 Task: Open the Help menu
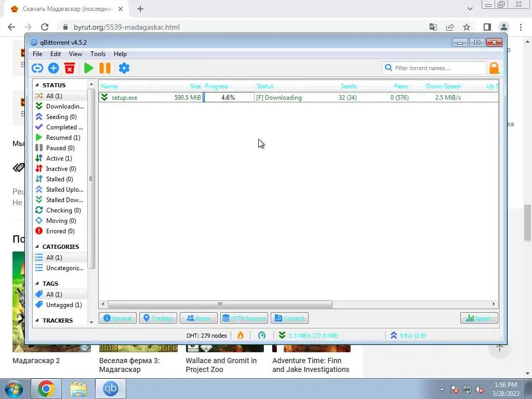click(120, 54)
